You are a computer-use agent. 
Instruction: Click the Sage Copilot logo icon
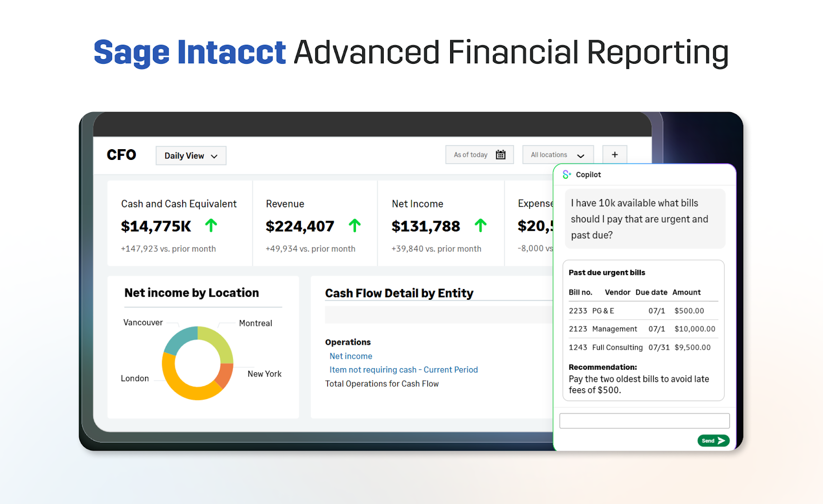point(567,174)
